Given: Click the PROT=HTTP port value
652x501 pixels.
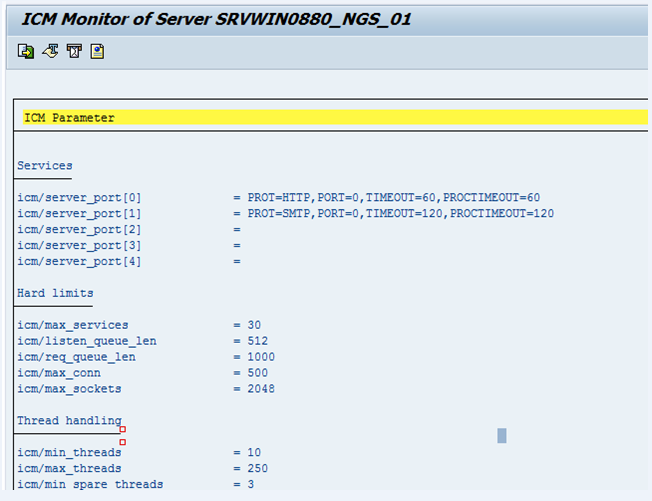Looking at the screenshot, I should [x=394, y=198].
